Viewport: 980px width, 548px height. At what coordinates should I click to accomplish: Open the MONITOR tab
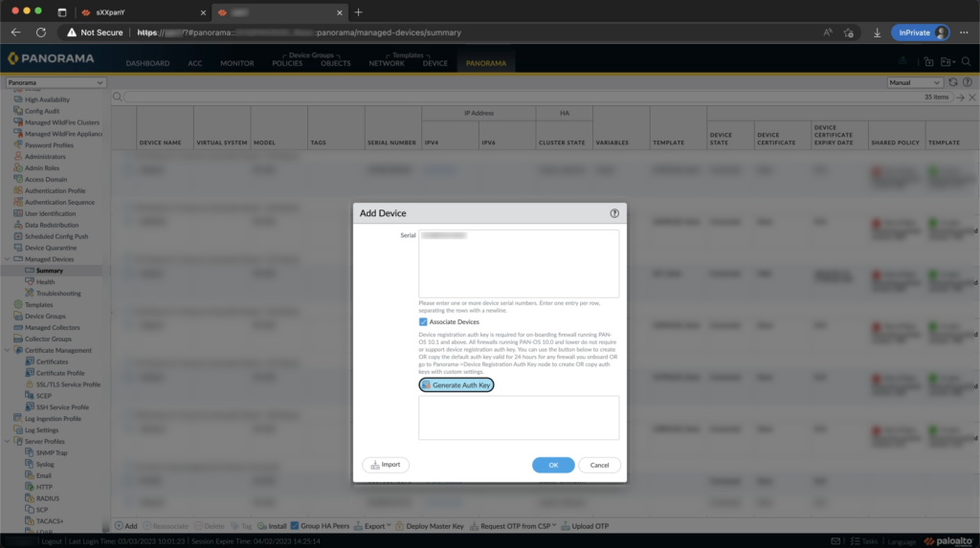pyautogui.click(x=237, y=63)
